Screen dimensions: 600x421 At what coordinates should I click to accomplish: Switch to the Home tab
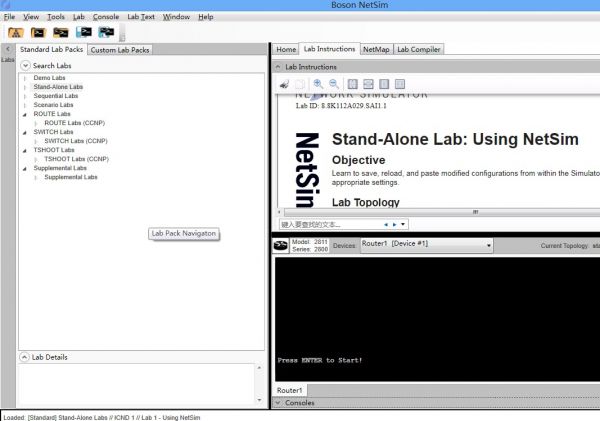pos(286,49)
